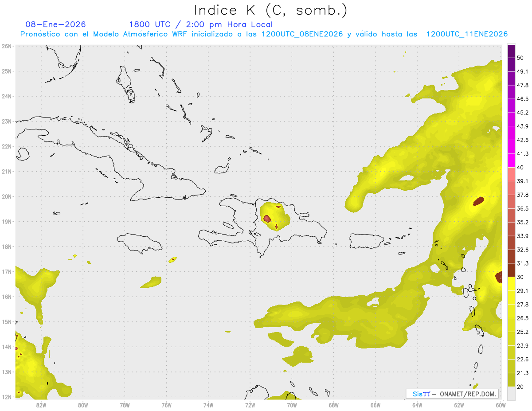Viewport: 532px width, 411px height.
Task: Click the colorbar label '33.9'
Action: pyautogui.click(x=522, y=236)
